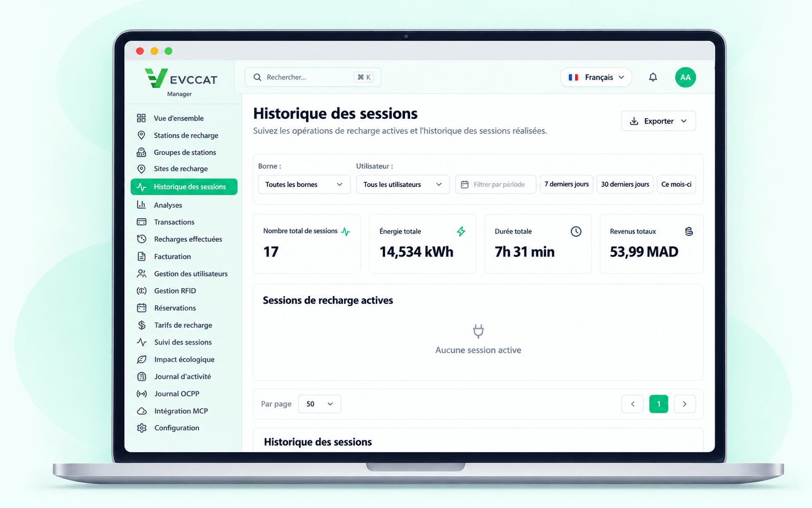Open the Français language dropdown
The height and width of the screenshot is (508, 812).
pos(596,77)
